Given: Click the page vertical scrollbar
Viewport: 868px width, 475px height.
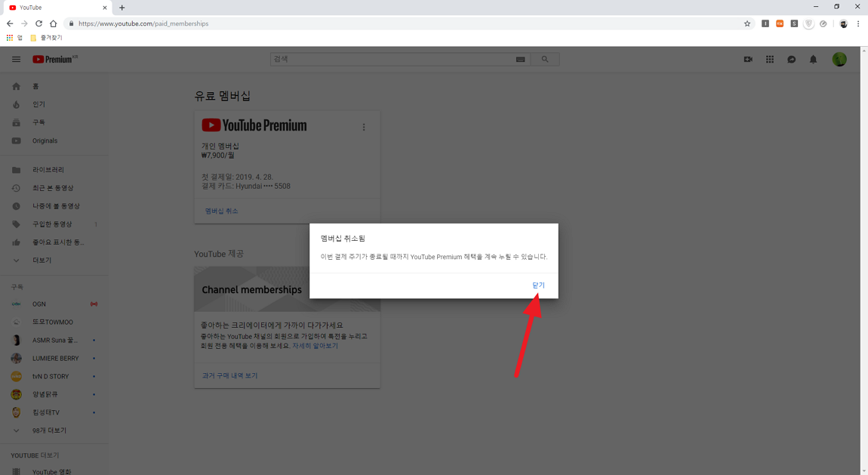Looking at the screenshot, I should 863,261.
